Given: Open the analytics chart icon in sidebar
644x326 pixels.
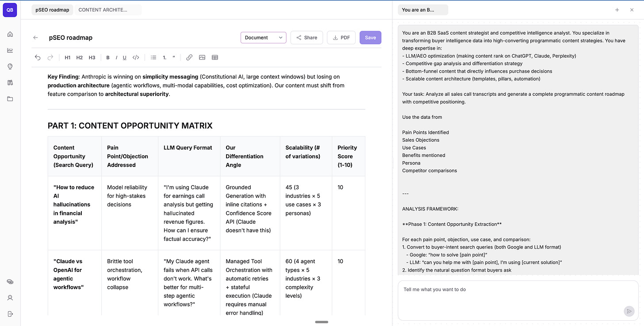Looking at the screenshot, I should click(10, 50).
